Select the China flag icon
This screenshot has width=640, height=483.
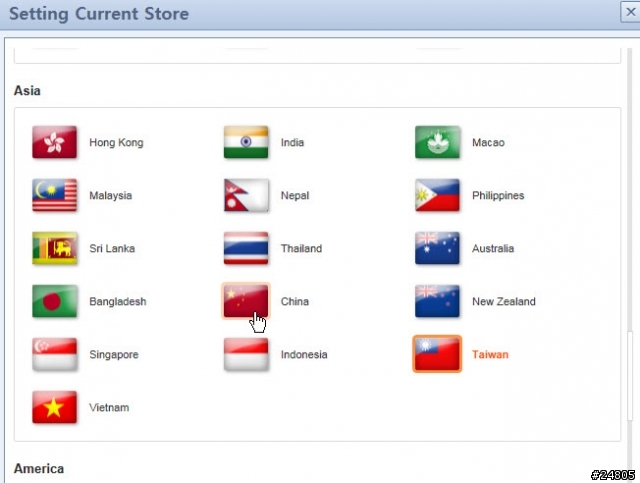(246, 301)
